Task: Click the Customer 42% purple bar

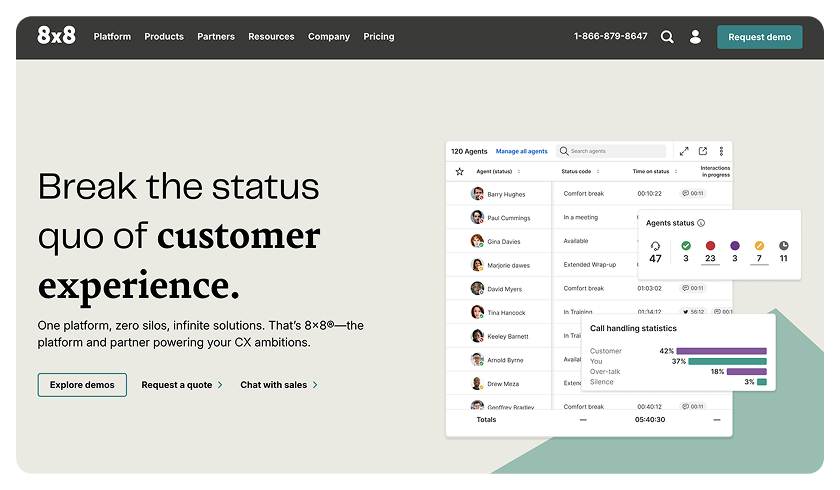Action: click(x=721, y=351)
